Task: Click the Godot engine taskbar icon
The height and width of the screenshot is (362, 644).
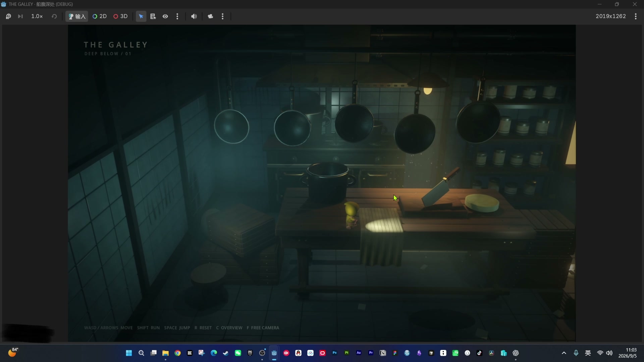Action: 274,353
